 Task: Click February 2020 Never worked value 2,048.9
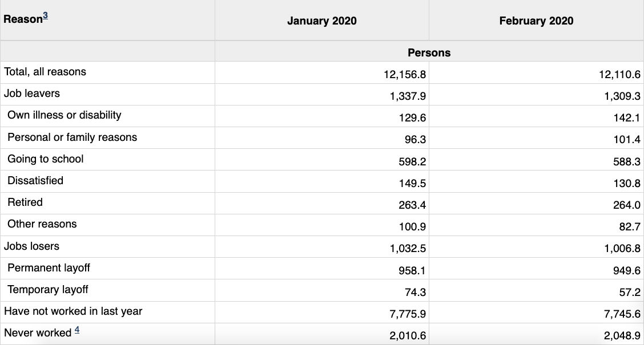tap(622, 336)
